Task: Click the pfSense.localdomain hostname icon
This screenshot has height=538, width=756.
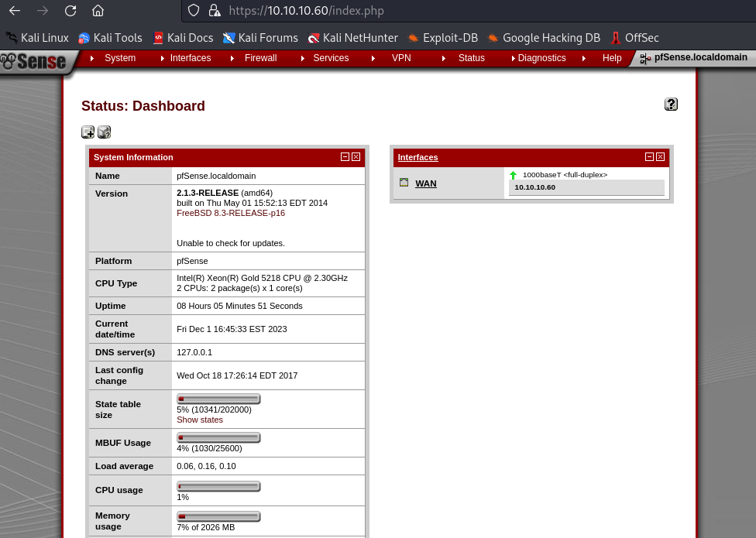Action: click(x=644, y=57)
